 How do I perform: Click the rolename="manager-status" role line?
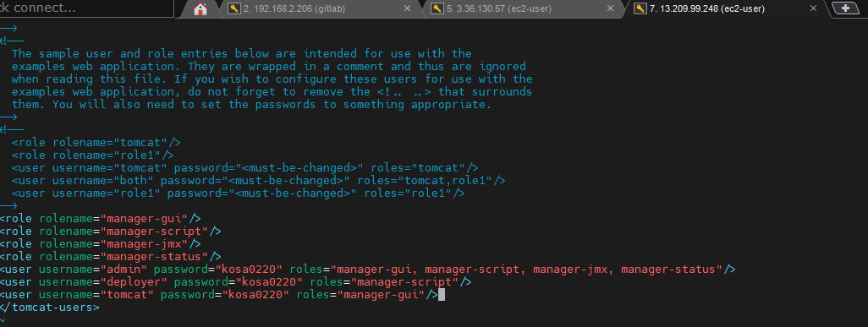point(111,257)
